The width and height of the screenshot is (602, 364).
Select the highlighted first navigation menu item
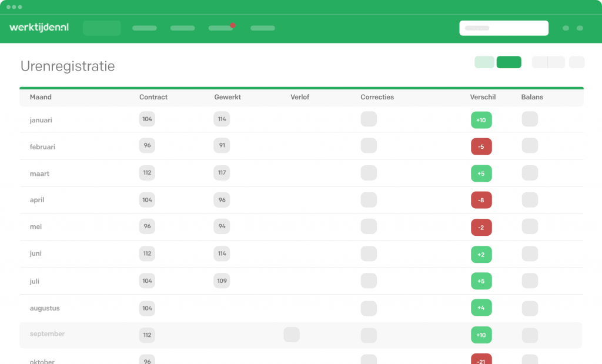[102, 28]
